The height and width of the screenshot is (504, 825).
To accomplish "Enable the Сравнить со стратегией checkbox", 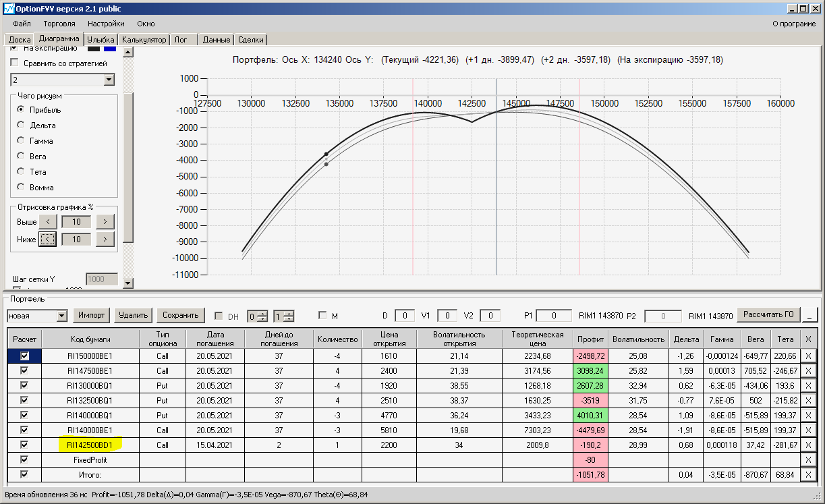I will [15, 63].
